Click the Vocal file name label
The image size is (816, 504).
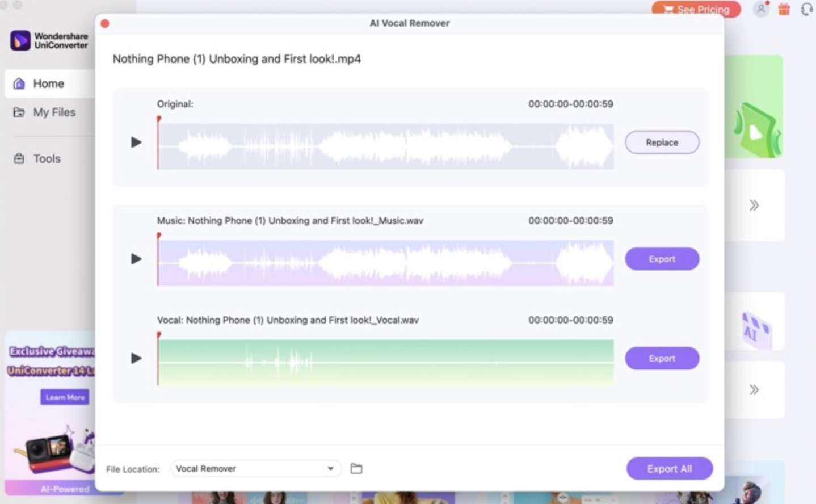[288, 320]
